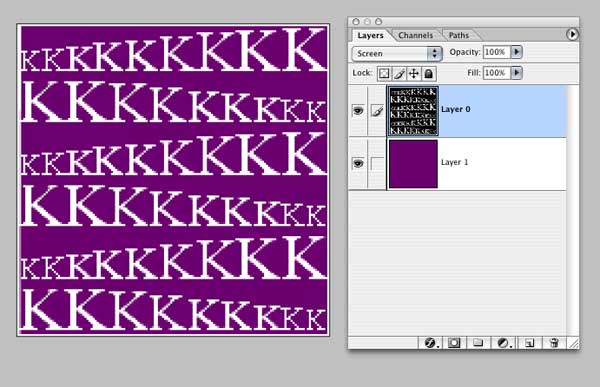Open the Fill slider arrow
This screenshot has width=600, height=387.
517,73
